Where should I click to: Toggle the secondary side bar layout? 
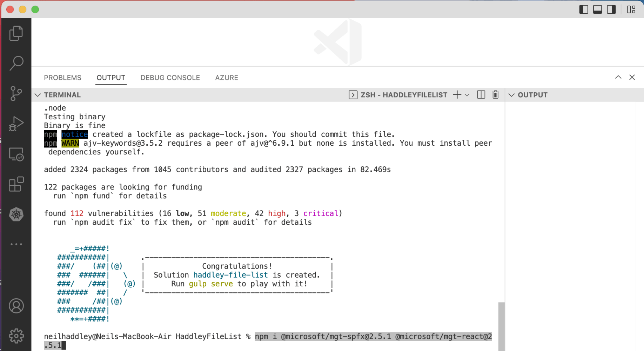click(611, 9)
